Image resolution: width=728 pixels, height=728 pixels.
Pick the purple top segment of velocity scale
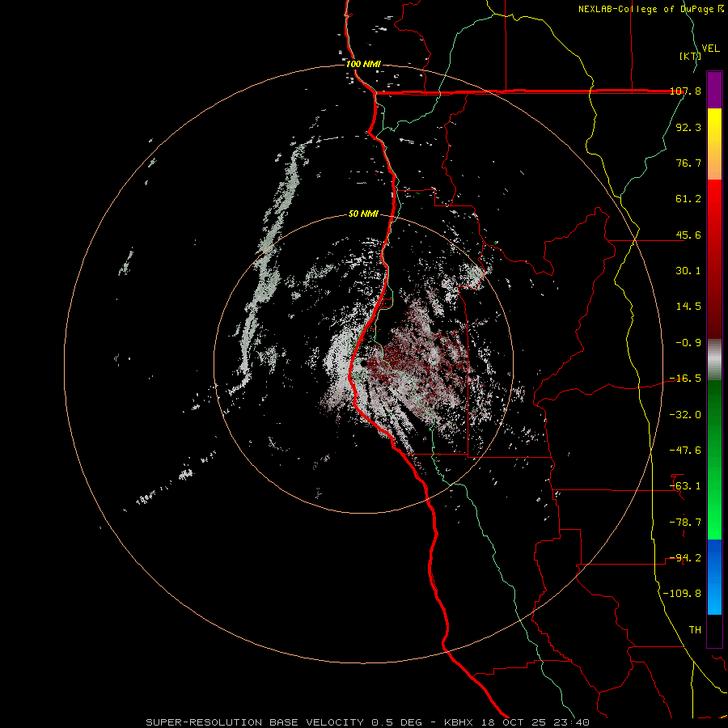point(714,90)
